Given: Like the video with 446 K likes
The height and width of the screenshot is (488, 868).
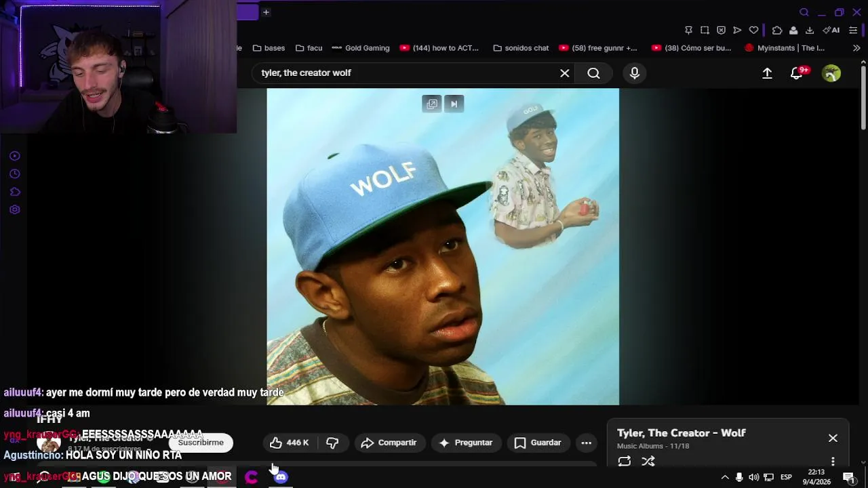Looking at the screenshot, I should click(x=289, y=443).
